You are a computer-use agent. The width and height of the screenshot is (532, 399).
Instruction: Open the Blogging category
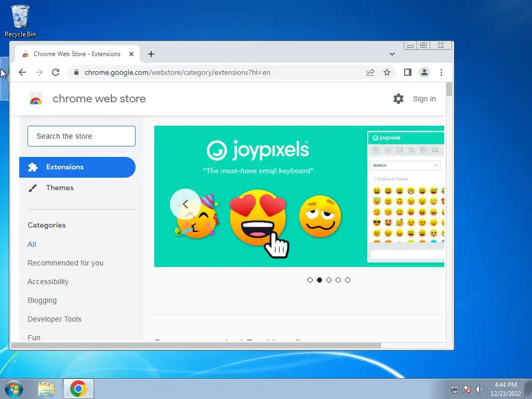pyautogui.click(x=42, y=300)
